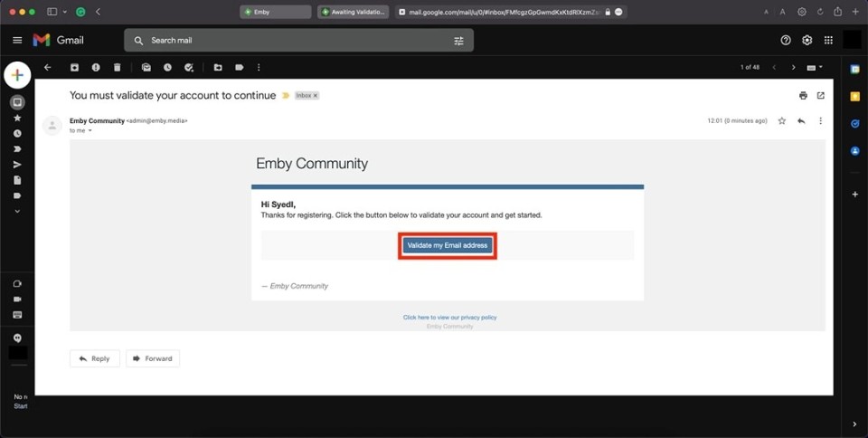Open Starred in sidebar

point(17,118)
